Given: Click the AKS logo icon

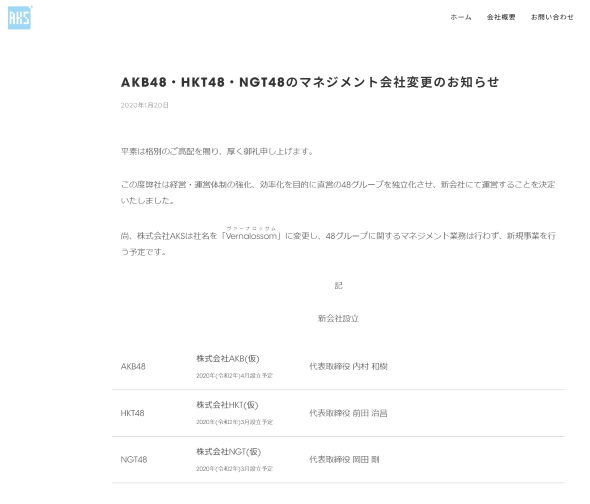Looking at the screenshot, I should 19,18.
